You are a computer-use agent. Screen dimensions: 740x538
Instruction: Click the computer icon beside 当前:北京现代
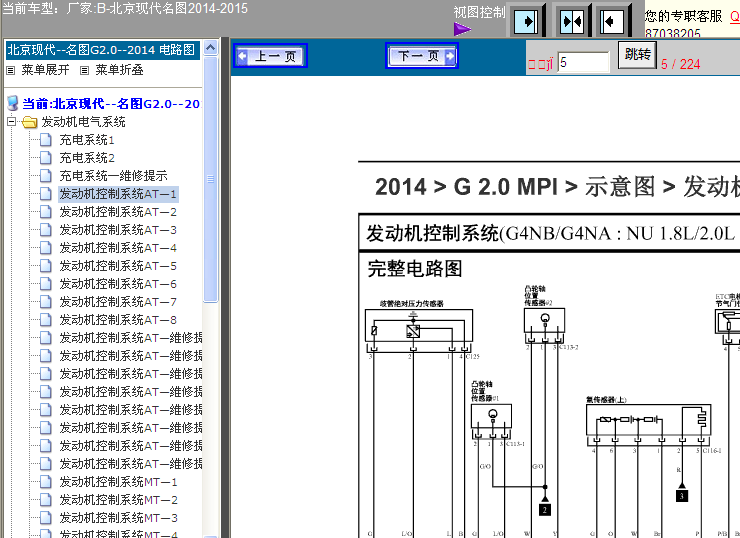[x=13, y=103]
